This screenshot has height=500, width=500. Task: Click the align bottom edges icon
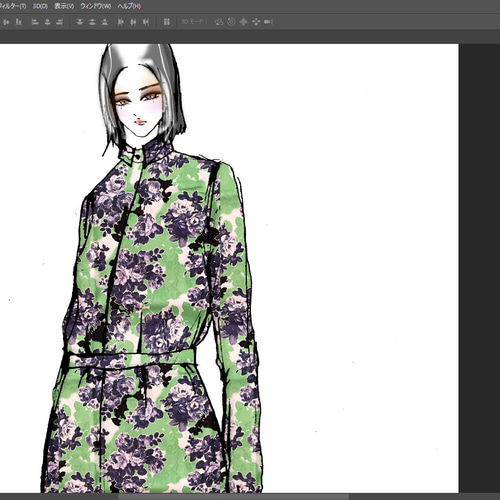tap(19, 22)
